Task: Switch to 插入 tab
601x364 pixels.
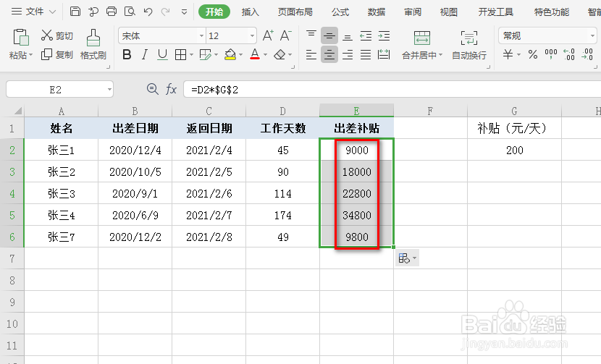Action: pos(251,12)
